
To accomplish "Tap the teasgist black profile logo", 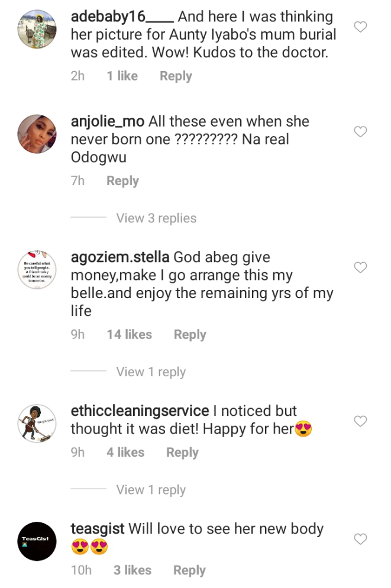I will pyautogui.click(x=37, y=541).
